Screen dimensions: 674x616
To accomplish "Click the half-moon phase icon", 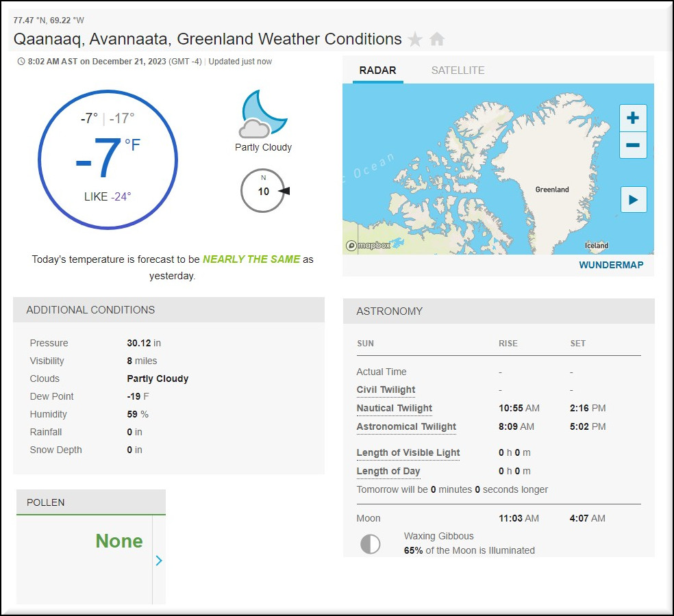I will pyautogui.click(x=371, y=544).
